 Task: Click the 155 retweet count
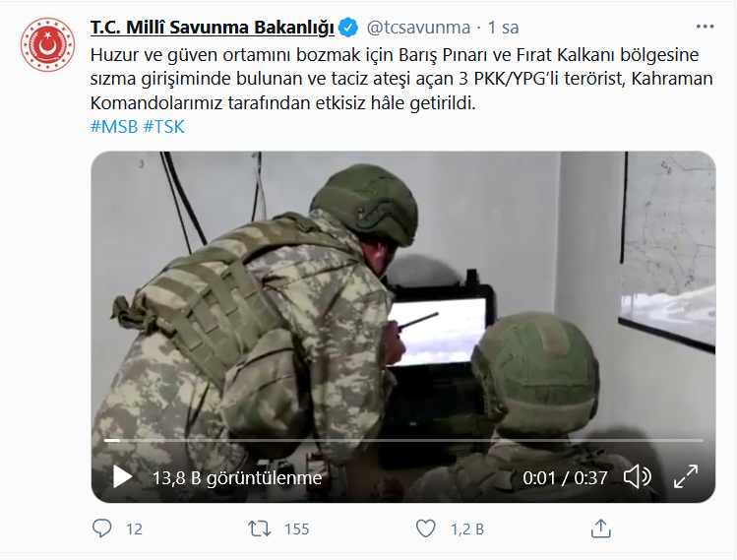(x=297, y=529)
